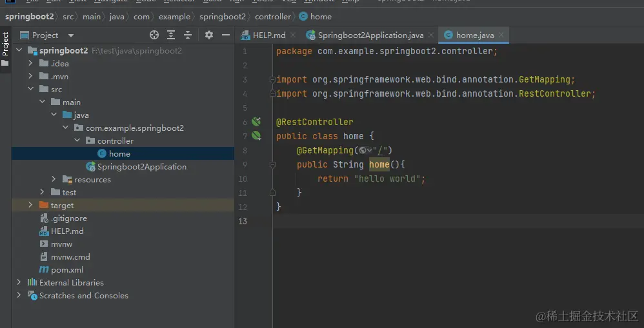
Task: Click package declaration on line 1
Action: [387, 52]
